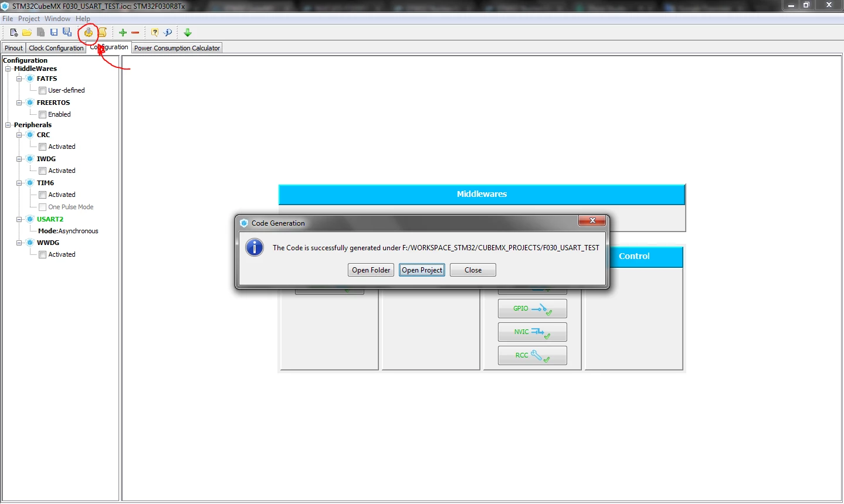Click the Save Project floppy icon
Image resolution: width=844 pixels, height=504 pixels.
(x=54, y=32)
